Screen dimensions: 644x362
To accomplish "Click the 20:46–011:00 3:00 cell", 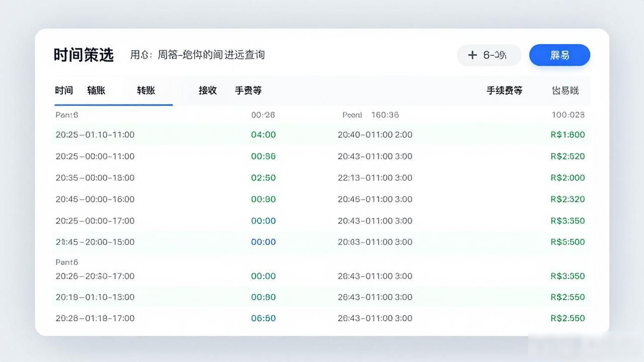I will pyautogui.click(x=375, y=199).
